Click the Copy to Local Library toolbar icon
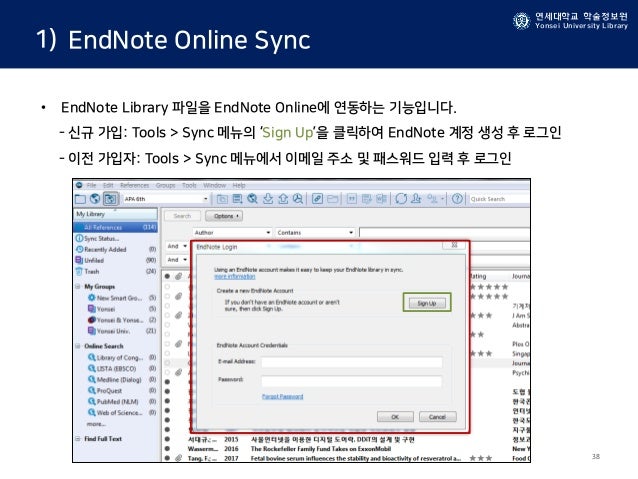The width and height of the screenshot is (638, 479). click(222, 199)
